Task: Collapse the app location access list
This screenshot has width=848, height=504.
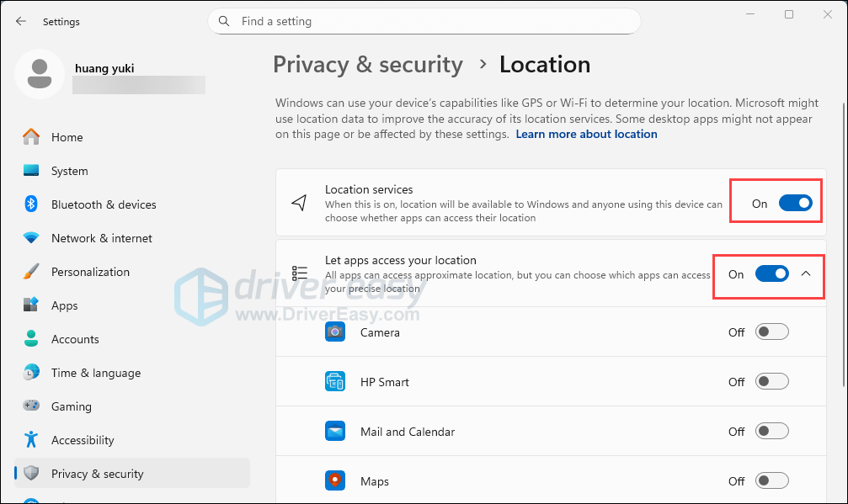Action: pos(806,274)
